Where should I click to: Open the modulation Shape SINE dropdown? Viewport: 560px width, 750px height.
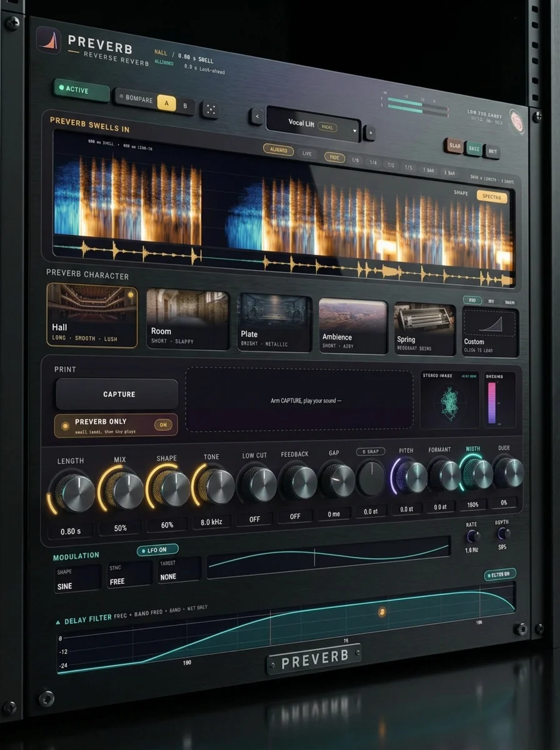pos(77,579)
